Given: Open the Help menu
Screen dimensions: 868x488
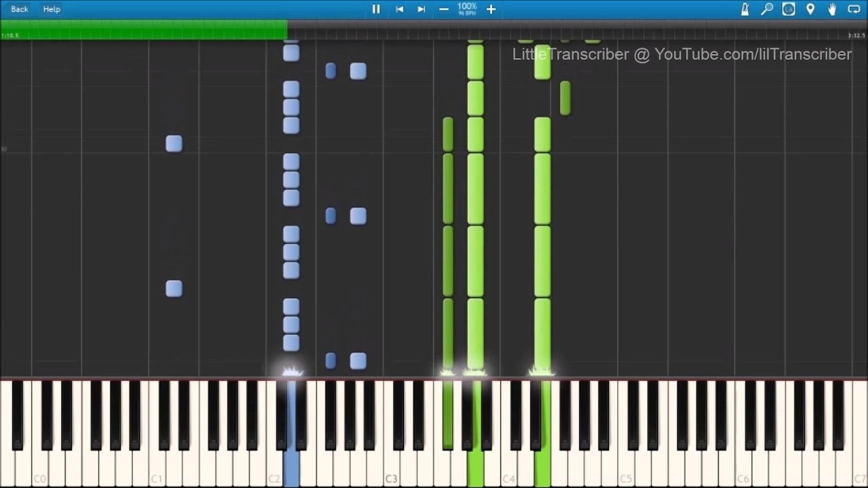Looking at the screenshot, I should (x=52, y=9).
